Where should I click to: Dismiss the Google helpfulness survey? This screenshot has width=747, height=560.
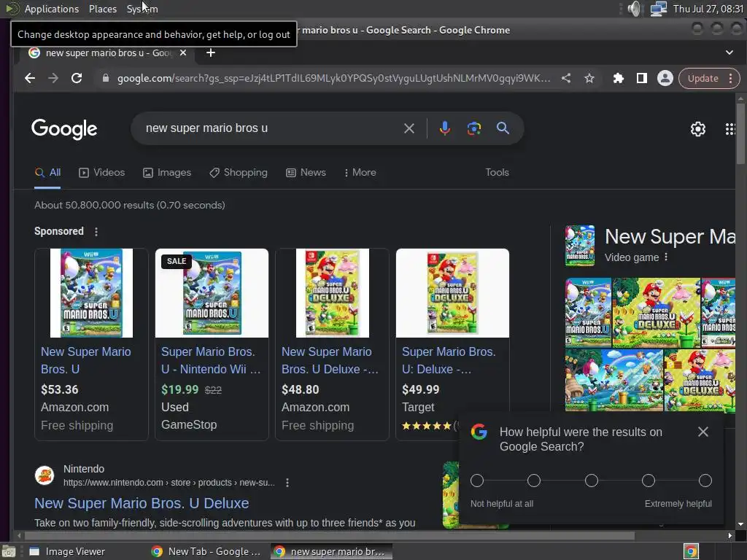703,432
